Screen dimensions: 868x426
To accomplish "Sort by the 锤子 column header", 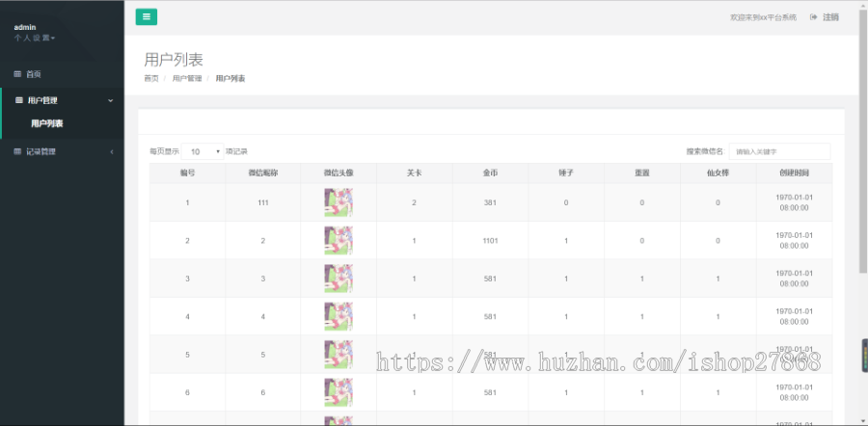I will click(x=566, y=173).
